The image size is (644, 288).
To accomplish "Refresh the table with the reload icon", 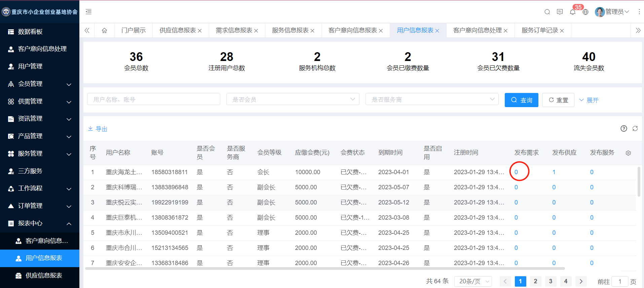I will [x=635, y=128].
